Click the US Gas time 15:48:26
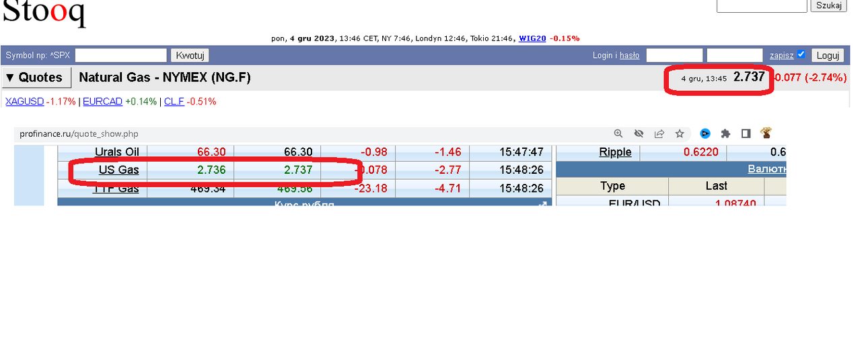Viewport: 868px width, 359px height. [521, 170]
